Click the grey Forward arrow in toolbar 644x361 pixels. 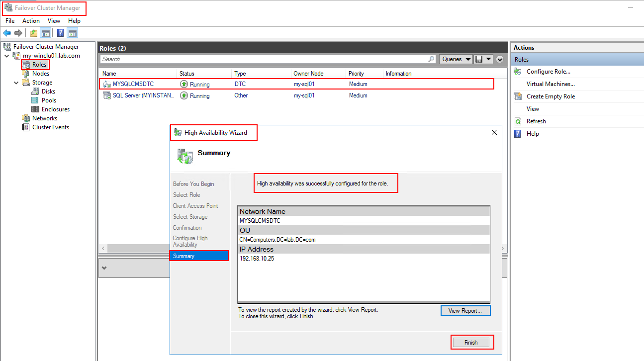click(18, 33)
